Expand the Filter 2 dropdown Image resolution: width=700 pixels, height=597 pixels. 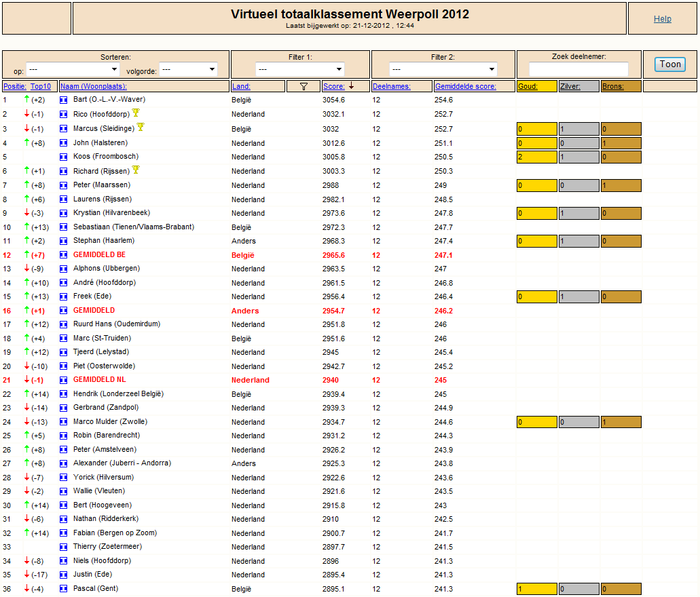click(443, 69)
